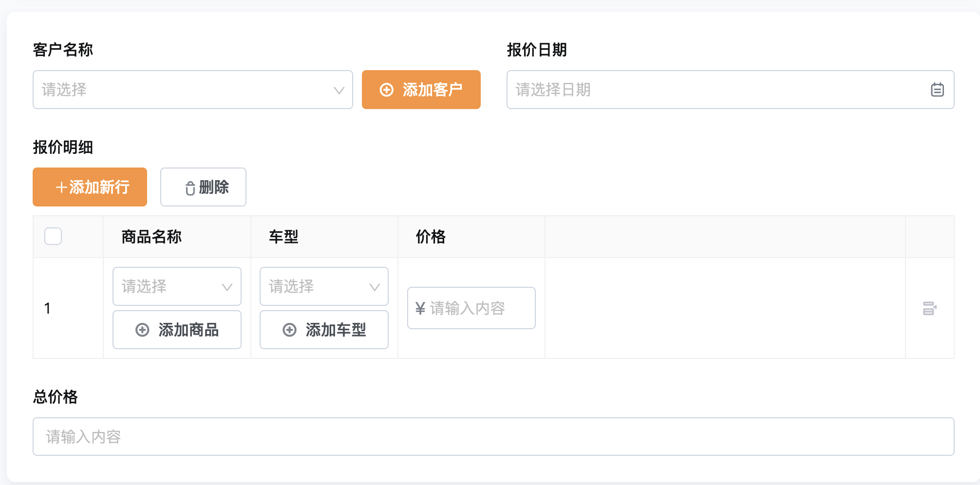Click plus icon on 添加客户 button
The width and height of the screenshot is (980, 485).
[386, 90]
